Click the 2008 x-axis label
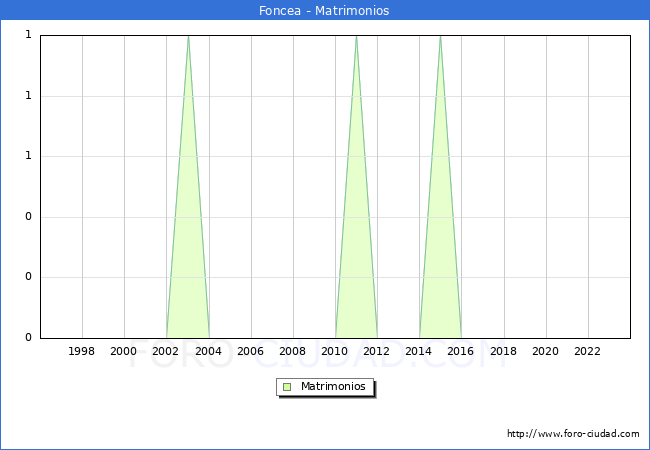 coord(293,351)
